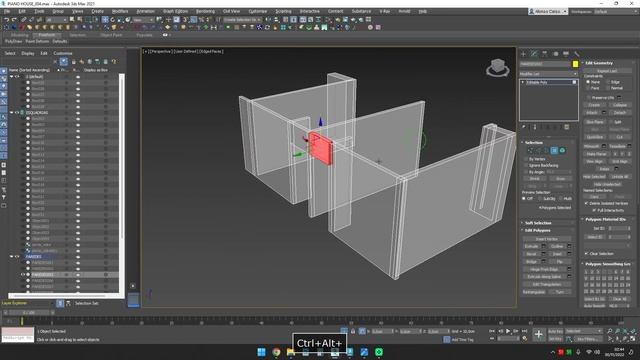Toggle Full Interactivity checkbox
Image resolution: width=640 pixels, height=360 pixels.
[x=594, y=210]
